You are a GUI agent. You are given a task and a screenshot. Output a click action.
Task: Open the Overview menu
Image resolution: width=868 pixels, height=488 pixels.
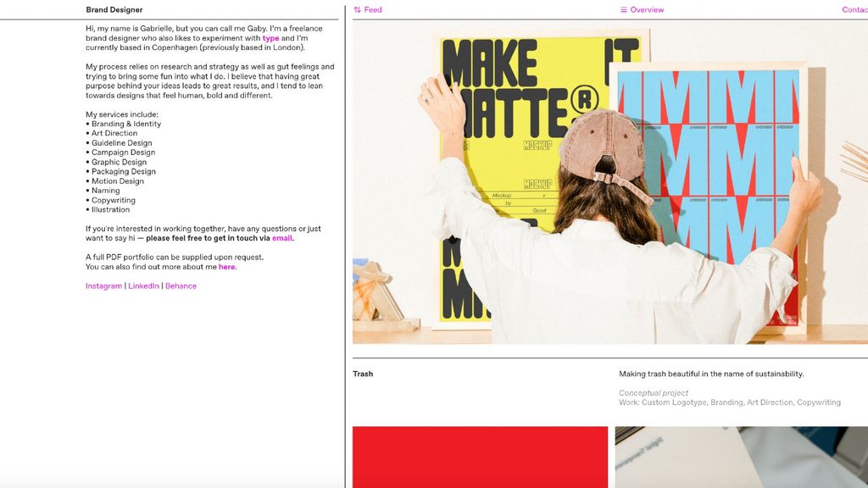coord(646,8)
